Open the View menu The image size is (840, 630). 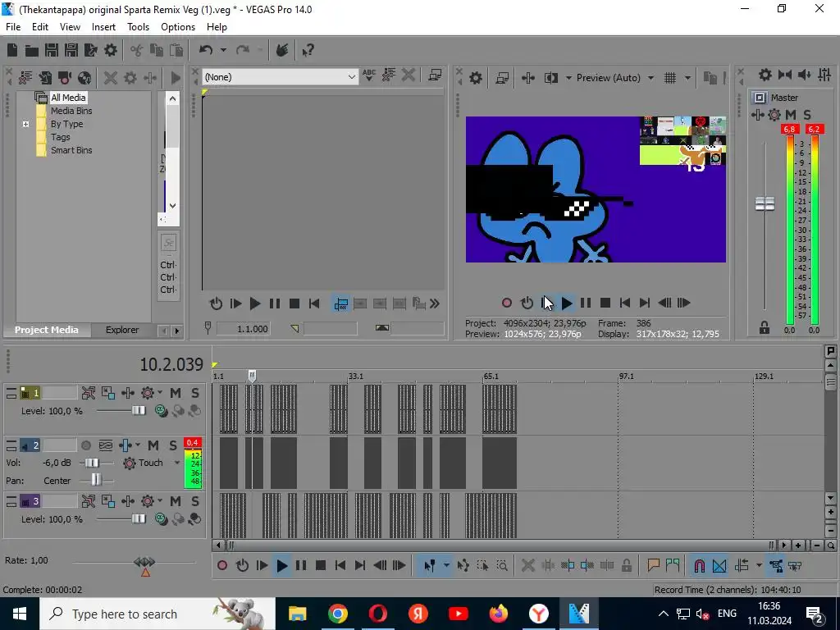click(x=70, y=27)
